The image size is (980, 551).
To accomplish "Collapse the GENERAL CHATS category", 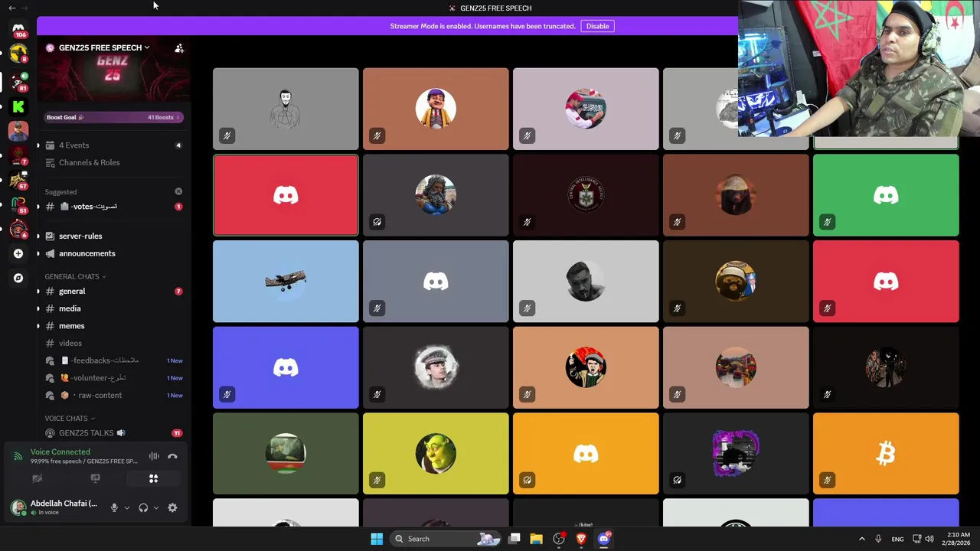I will click(x=75, y=276).
